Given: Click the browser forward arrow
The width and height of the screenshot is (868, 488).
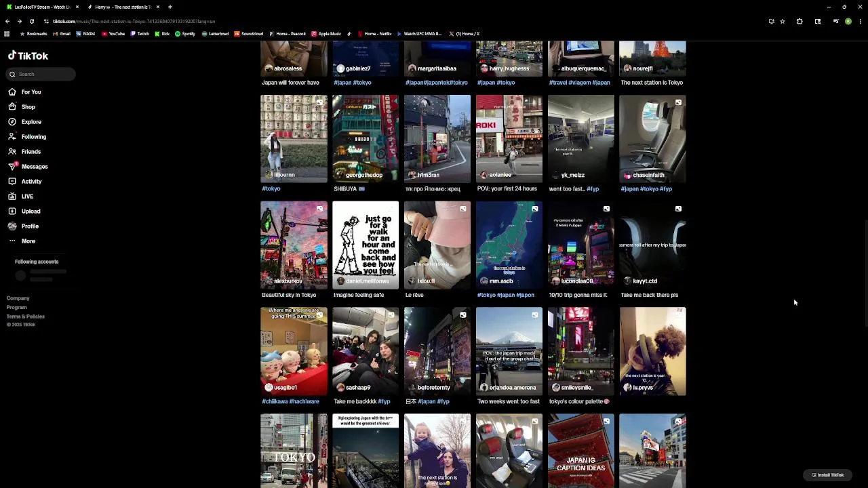Looking at the screenshot, I should tap(20, 22).
